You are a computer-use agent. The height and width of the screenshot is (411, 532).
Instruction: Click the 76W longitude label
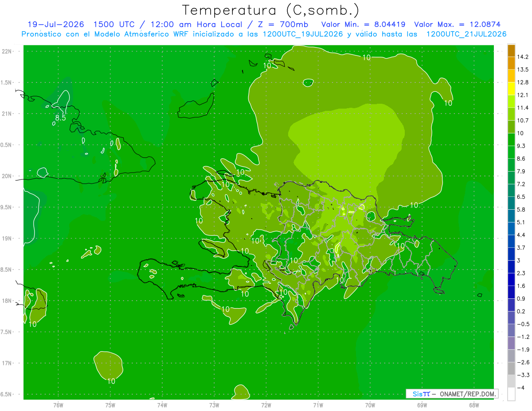(58, 405)
